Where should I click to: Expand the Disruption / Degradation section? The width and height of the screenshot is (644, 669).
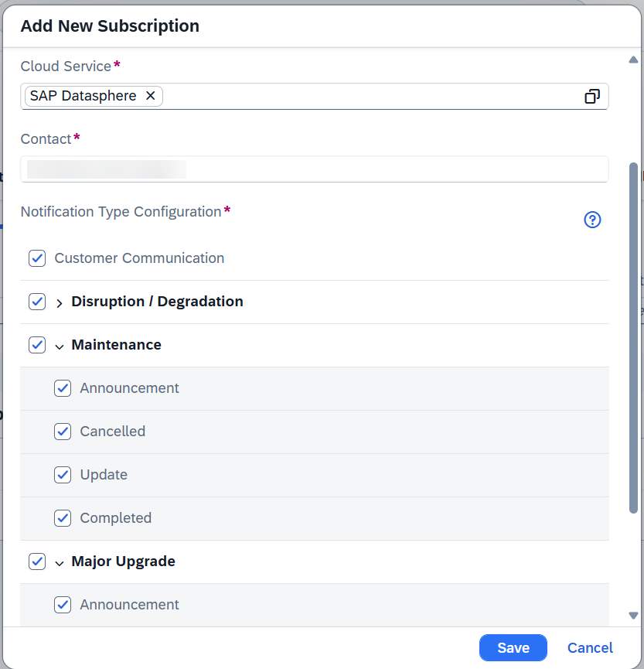pyautogui.click(x=60, y=303)
